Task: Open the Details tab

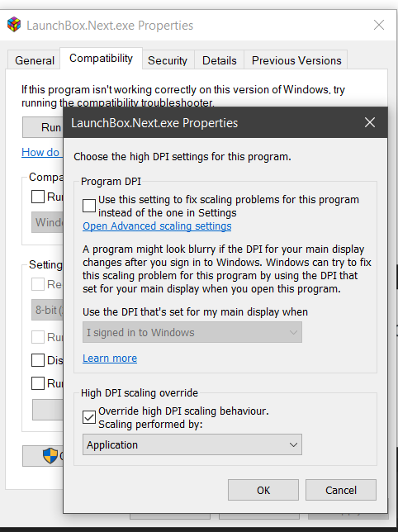Action: (x=220, y=60)
